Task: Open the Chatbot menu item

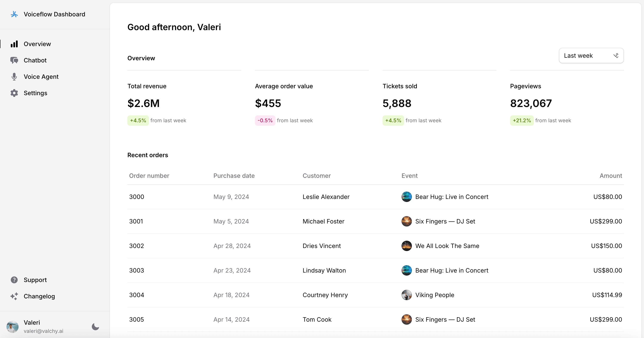Action: 35,60
